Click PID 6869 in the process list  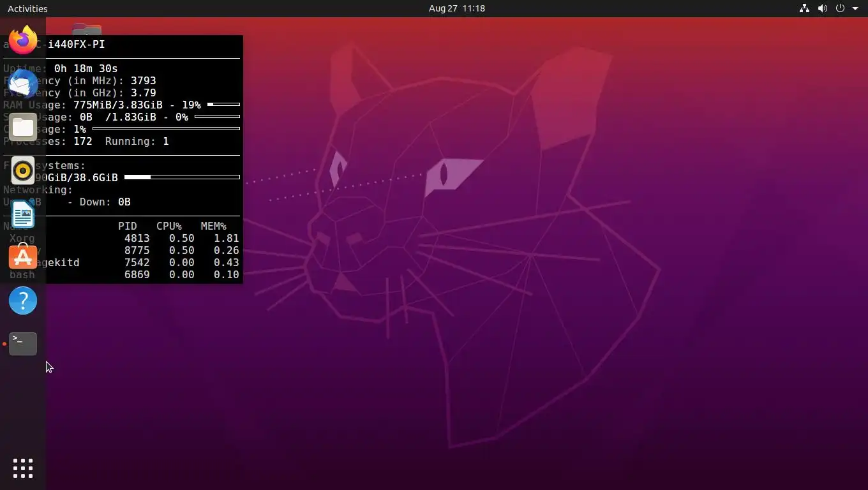137,274
